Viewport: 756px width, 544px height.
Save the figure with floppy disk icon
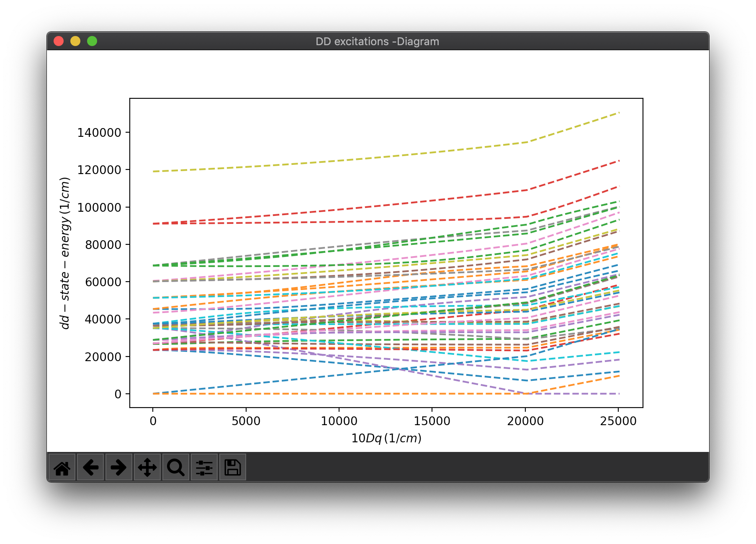[233, 467]
